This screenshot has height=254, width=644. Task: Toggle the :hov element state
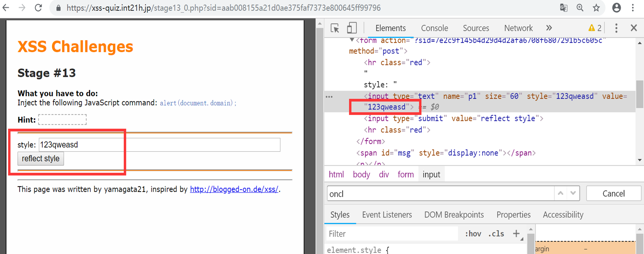click(473, 234)
